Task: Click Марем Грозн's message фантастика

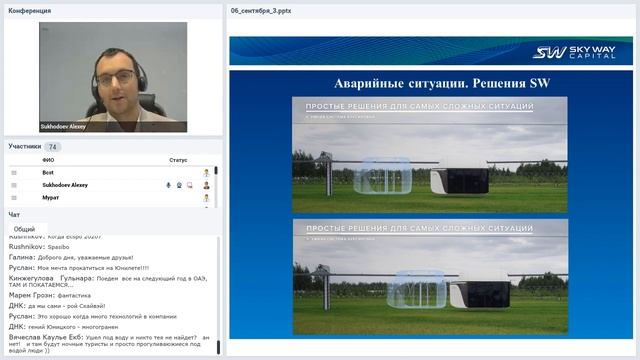Action: click(x=50, y=295)
